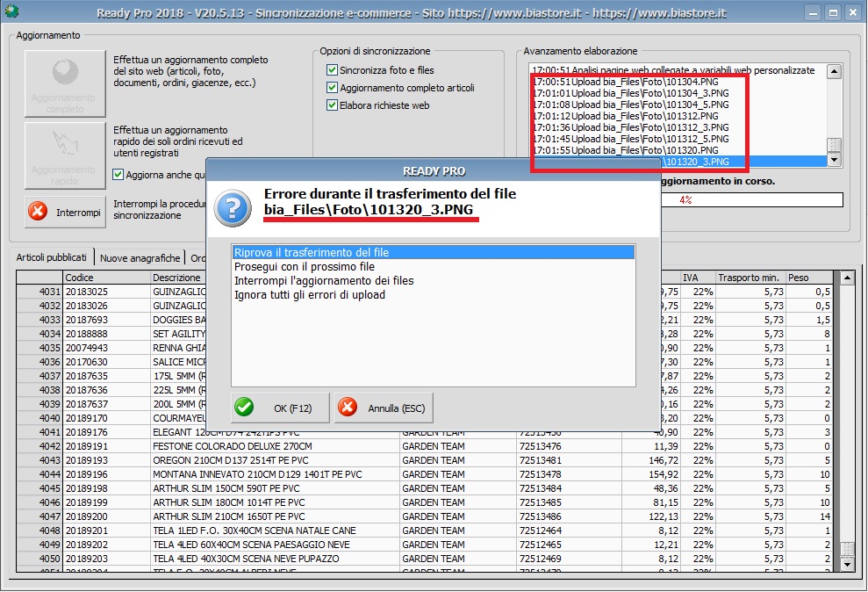Select Riprova il trasferimento del file
The image size is (868, 592).
[x=433, y=253]
